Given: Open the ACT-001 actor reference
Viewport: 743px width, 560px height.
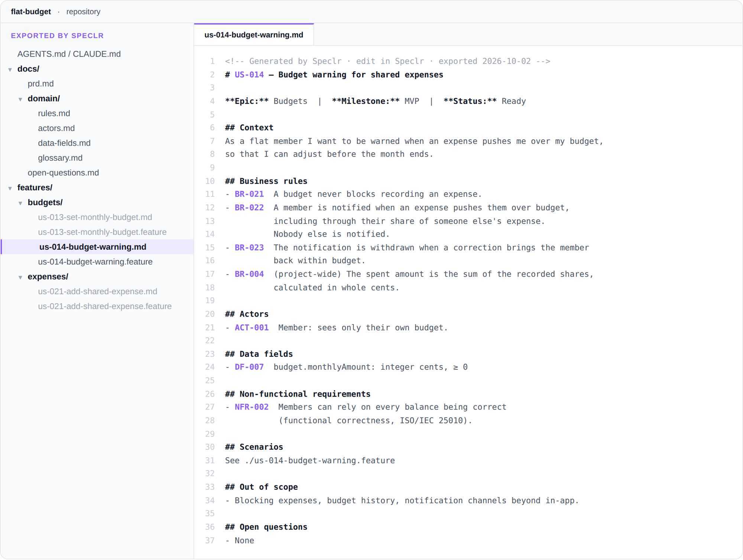Looking at the screenshot, I should [252, 328].
